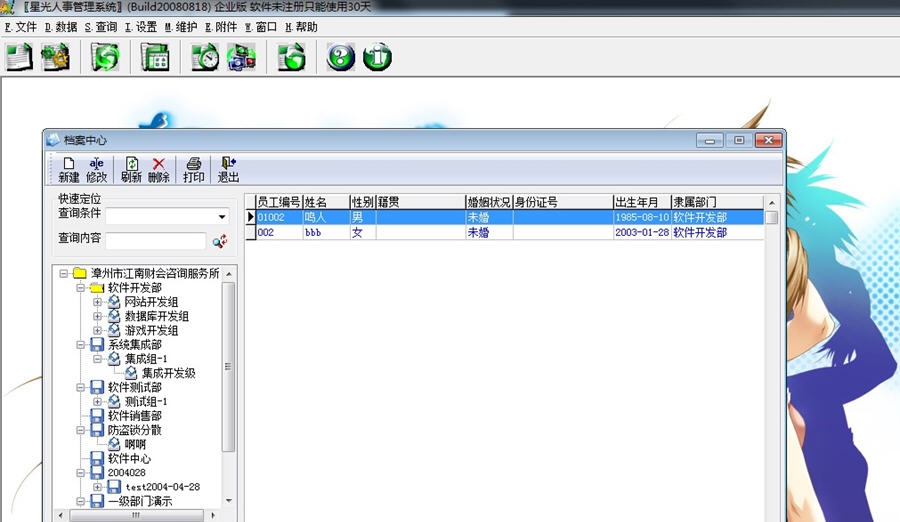
Task: Expand the 数据库开发组 node
Action: point(98,316)
